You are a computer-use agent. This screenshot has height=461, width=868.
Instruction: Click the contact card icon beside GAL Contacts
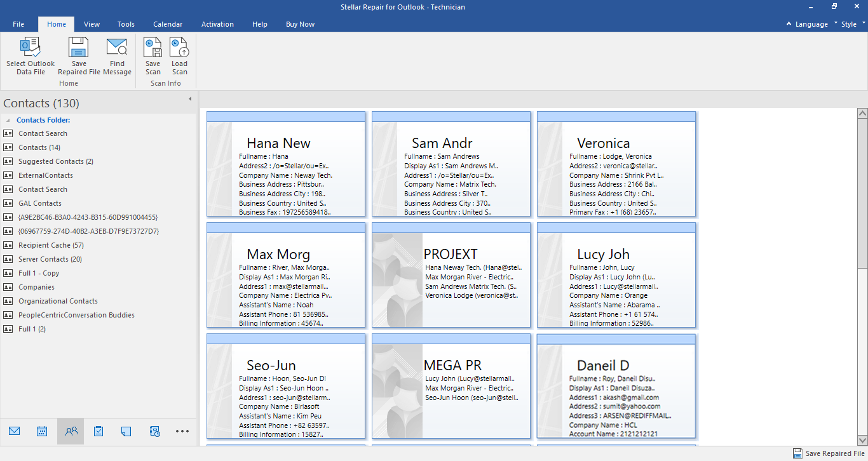point(8,203)
